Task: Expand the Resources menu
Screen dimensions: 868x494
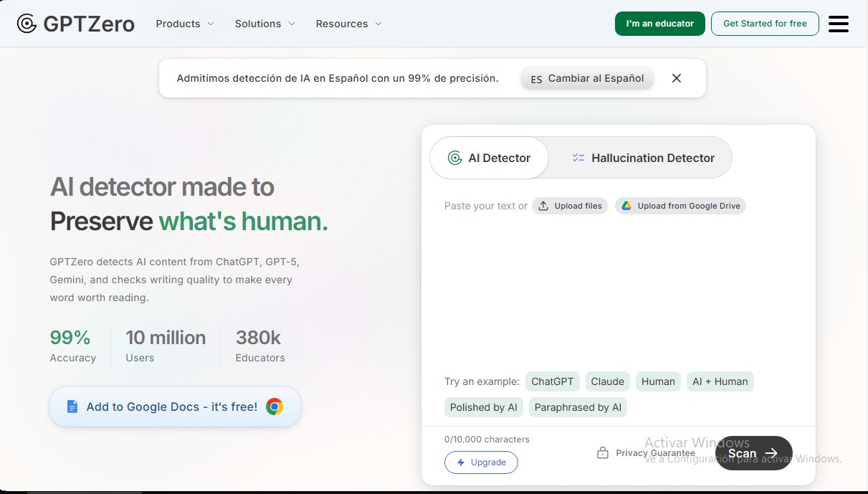Action: [348, 24]
